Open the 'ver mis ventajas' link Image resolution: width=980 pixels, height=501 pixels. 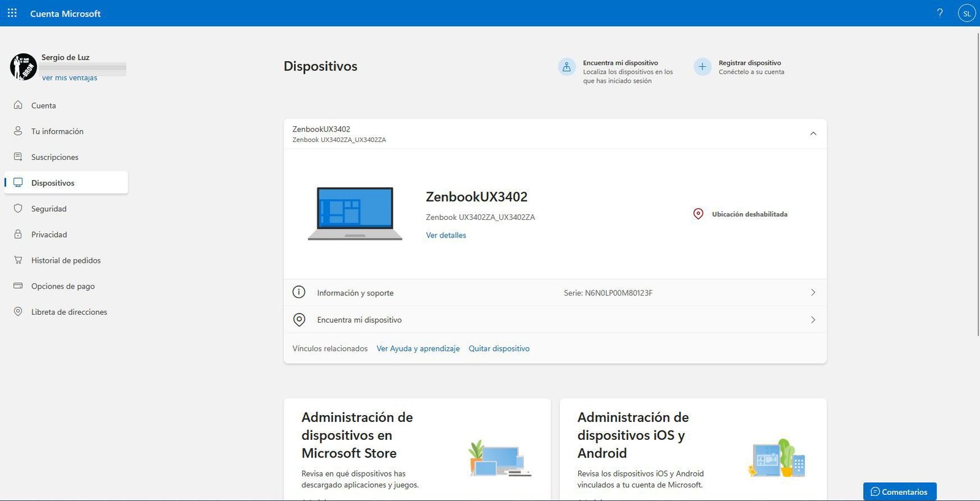69,78
